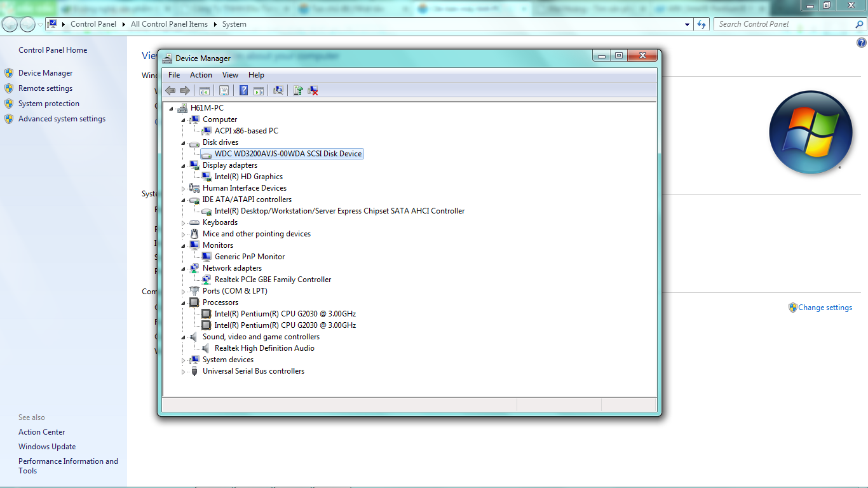Open Windows Update link
868x488 pixels.
click(x=47, y=447)
